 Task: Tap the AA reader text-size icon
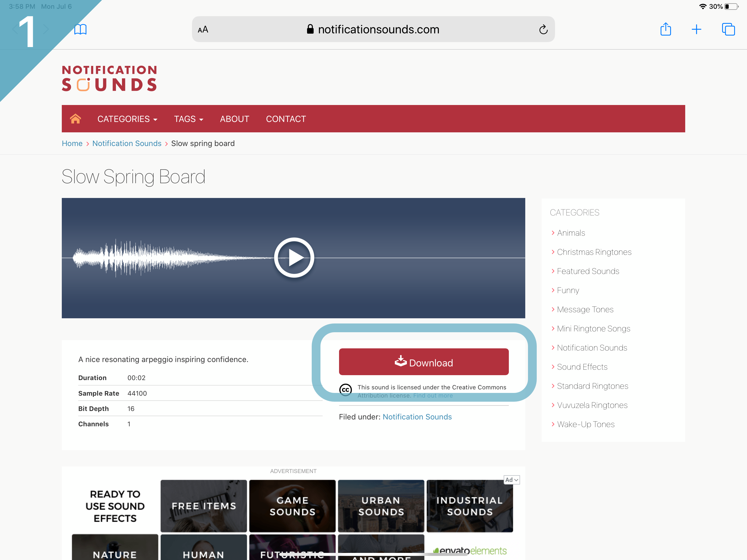coord(203,30)
